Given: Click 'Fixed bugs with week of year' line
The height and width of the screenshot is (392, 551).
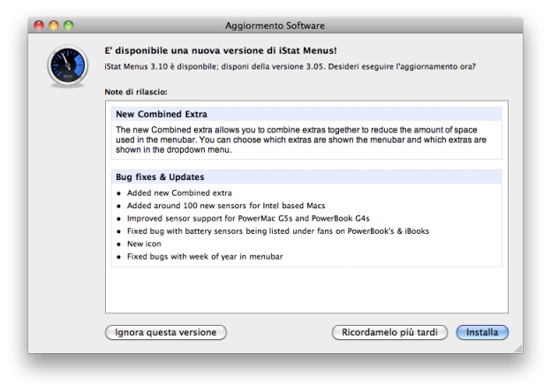Looking at the screenshot, I should click(x=205, y=256).
